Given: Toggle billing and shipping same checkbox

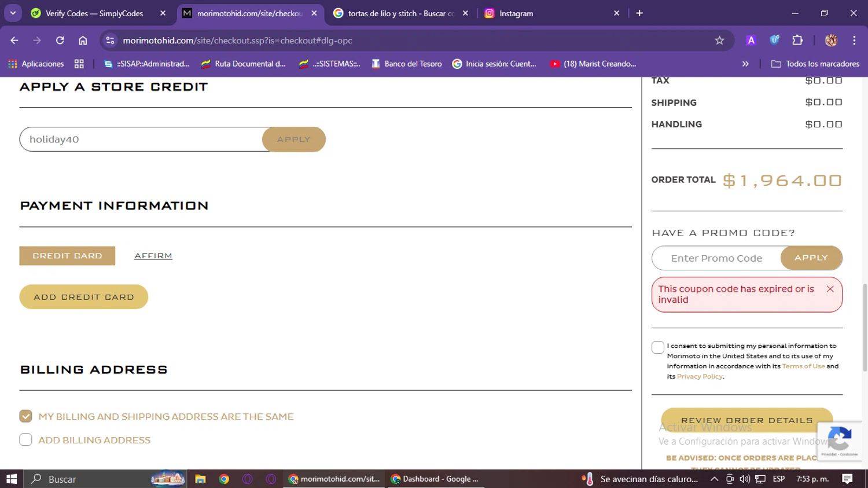Looking at the screenshot, I should (x=25, y=416).
